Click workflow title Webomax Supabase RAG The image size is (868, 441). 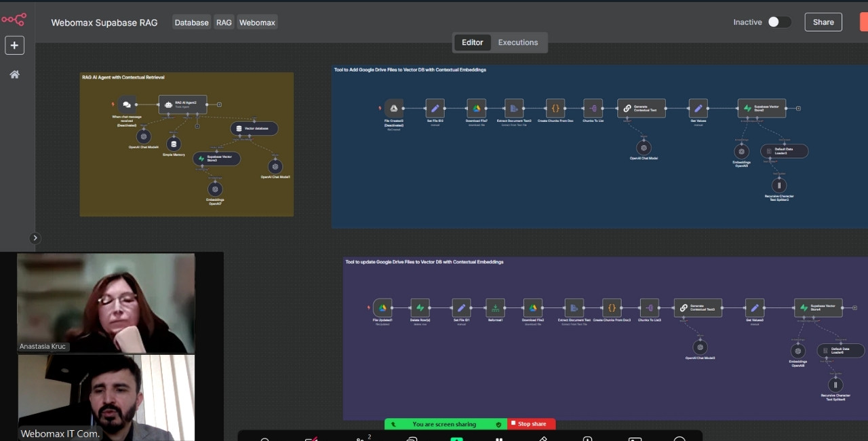[x=104, y=22]
